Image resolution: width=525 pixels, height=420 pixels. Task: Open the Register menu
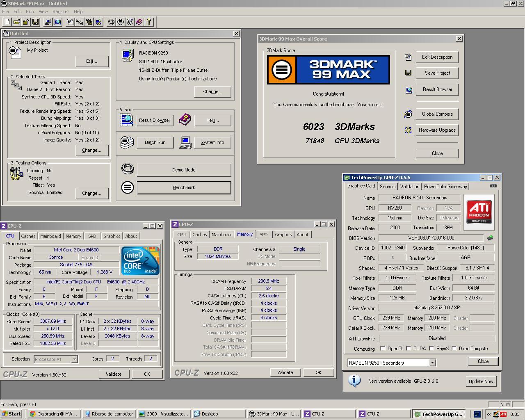point(61,11)
